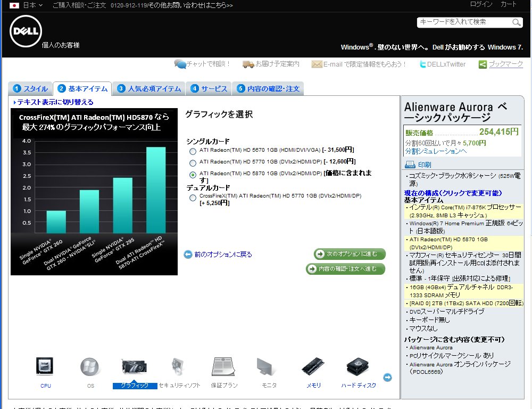
Task: Click the green arrow on 内容の確認・注文へ進む
Action: tap(311, 269)
